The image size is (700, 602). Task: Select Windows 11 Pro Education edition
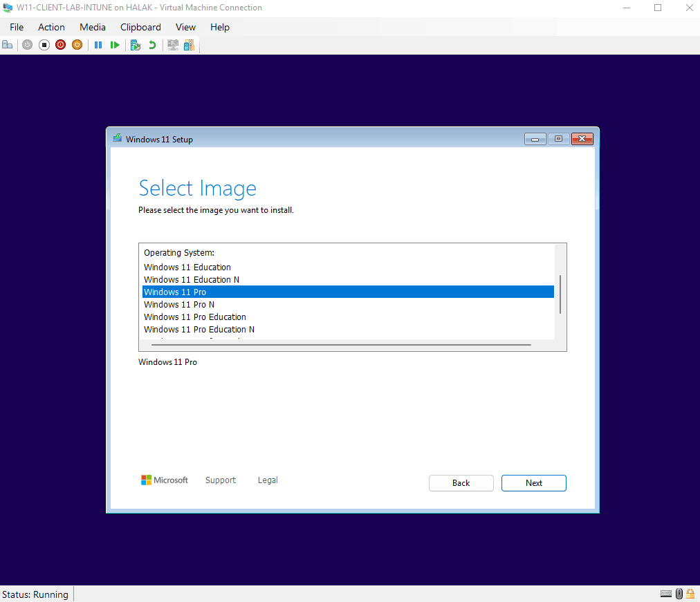pos(194,317)
